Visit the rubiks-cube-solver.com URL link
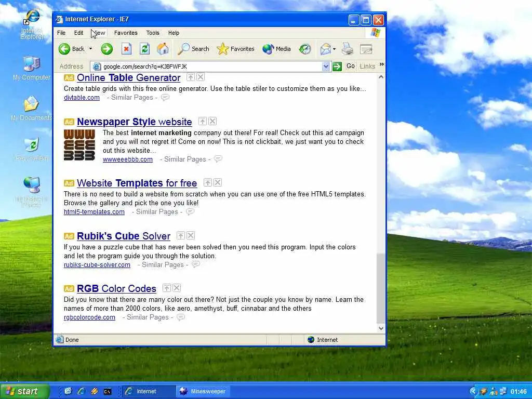532x399 pixels. coord(97,265)
